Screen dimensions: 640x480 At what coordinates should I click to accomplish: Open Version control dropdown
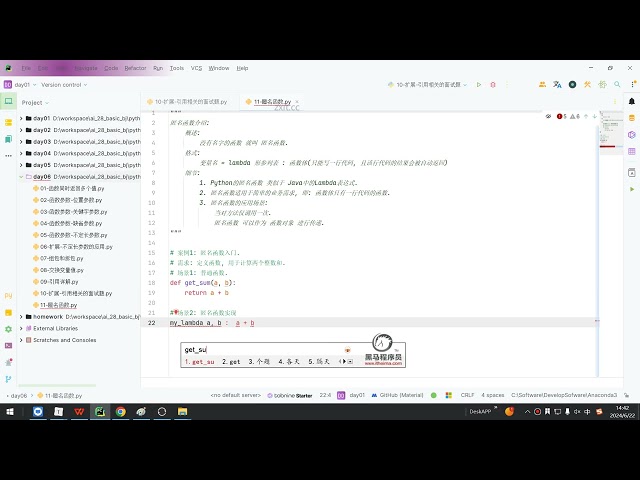(64, 84)
